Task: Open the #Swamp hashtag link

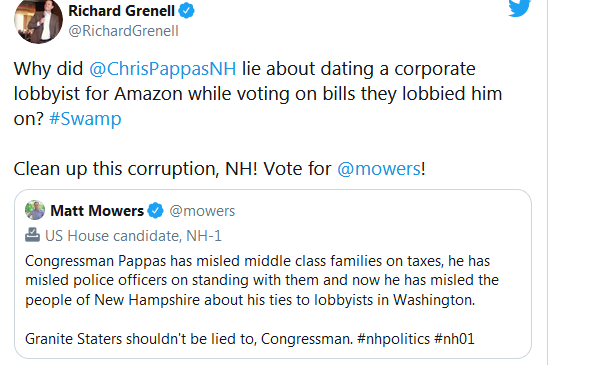Action: click(85, 119)
